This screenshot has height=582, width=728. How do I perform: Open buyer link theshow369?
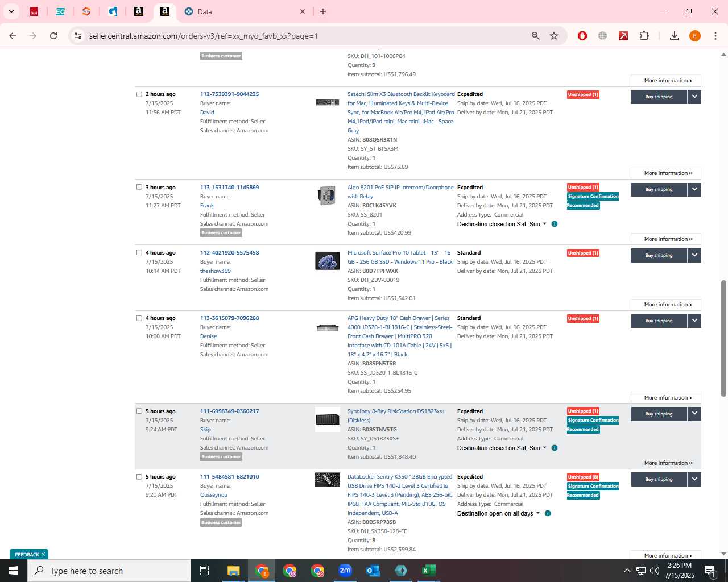coord(215,271)
